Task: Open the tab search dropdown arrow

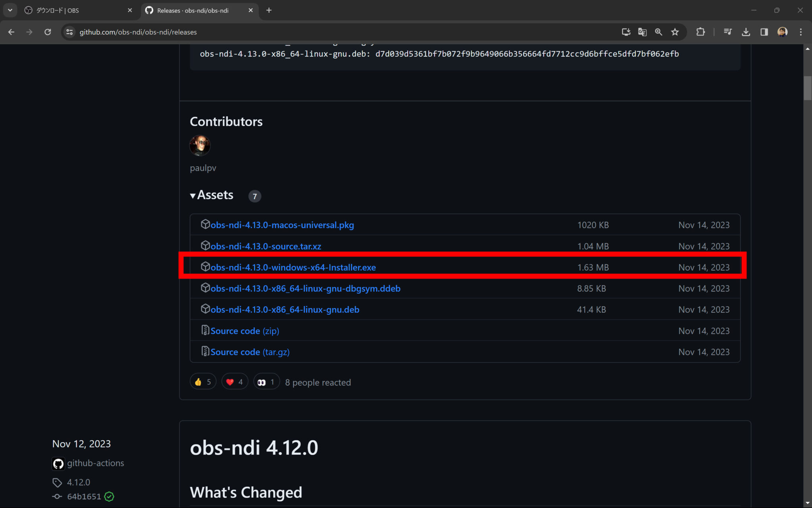Action: [x=10, y=10]
